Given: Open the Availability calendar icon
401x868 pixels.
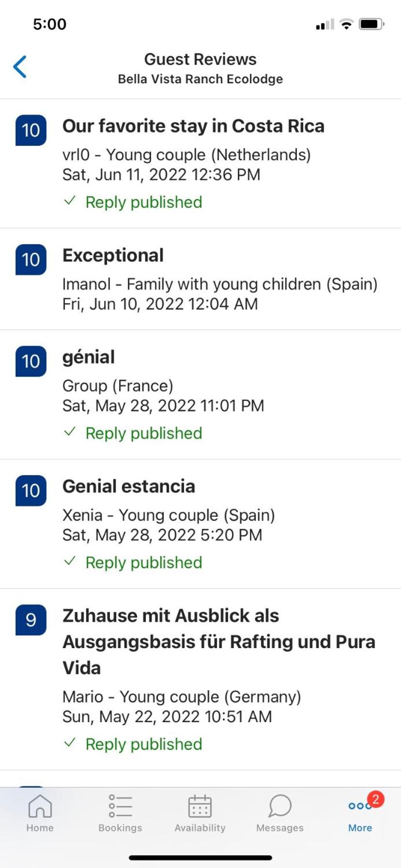Looking at the screenshot, I should point(200,806).
